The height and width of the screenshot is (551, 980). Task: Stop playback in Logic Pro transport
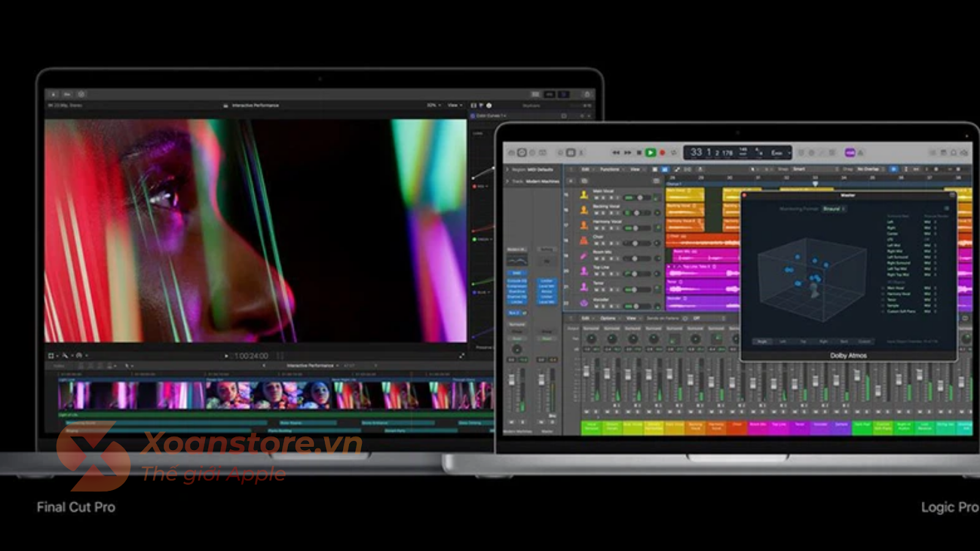click(639, 152)
